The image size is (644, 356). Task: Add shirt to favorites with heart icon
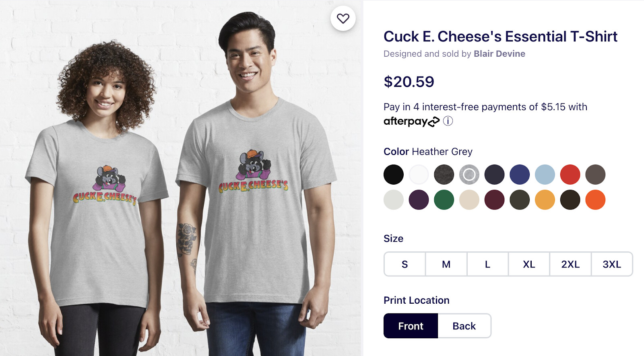click(343, 19)
